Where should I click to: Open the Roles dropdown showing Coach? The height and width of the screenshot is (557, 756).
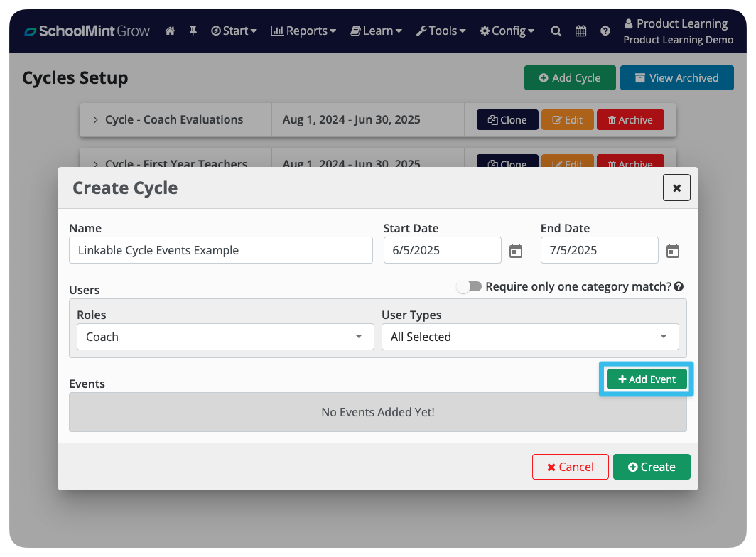pyautogui.click(x=225, y=337)
